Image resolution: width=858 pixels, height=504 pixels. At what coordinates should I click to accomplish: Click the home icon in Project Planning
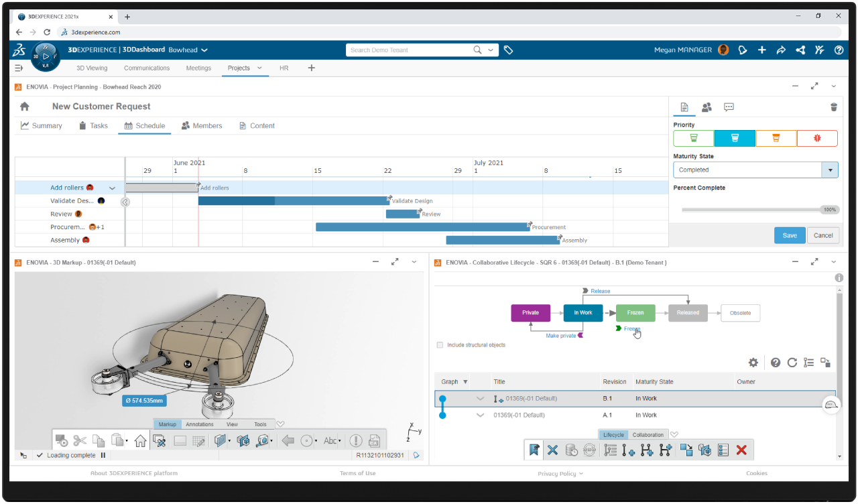click(25, 106)
